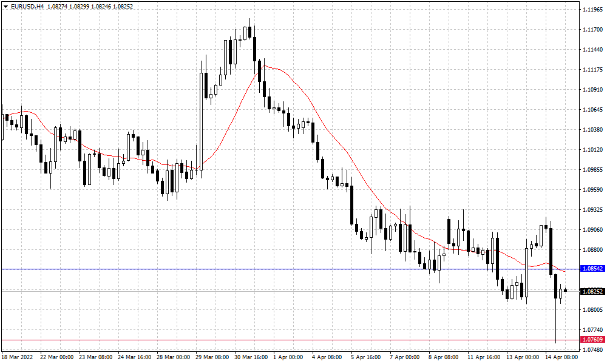Viewport: 607px width, 364px height.
Task: Click the 1.08800 price scale value
Action: (x=592, y=250)
